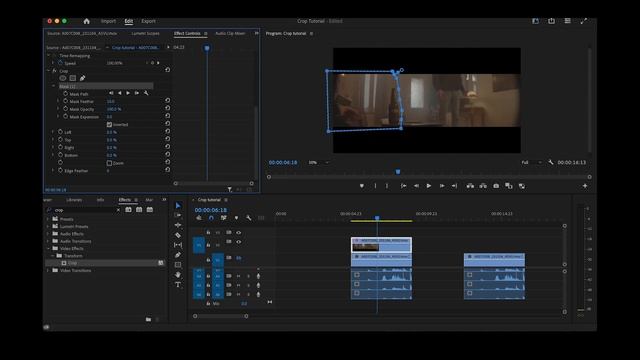Collapse the Mask (1) group
640x360 pixels.
tap(53, 86)
